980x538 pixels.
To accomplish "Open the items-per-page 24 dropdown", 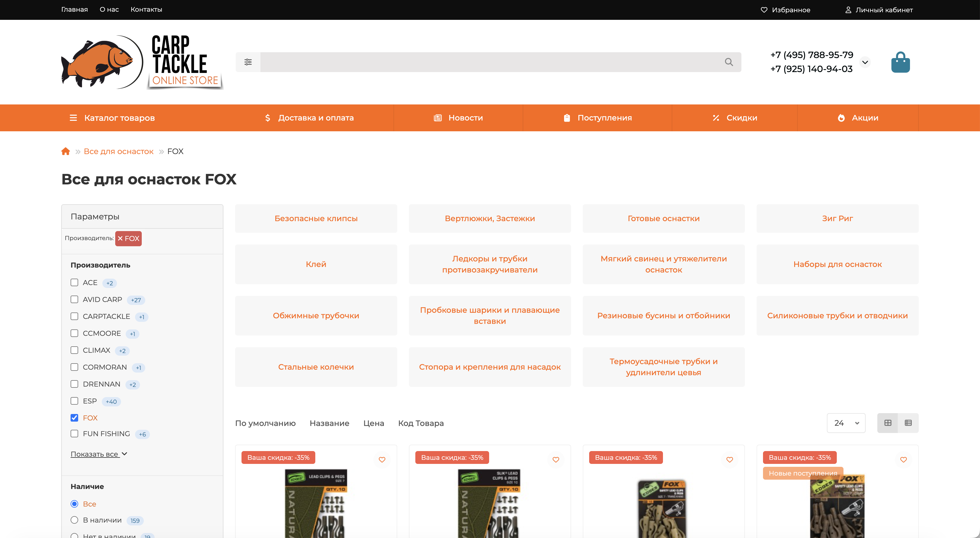I will coord(846,423).
